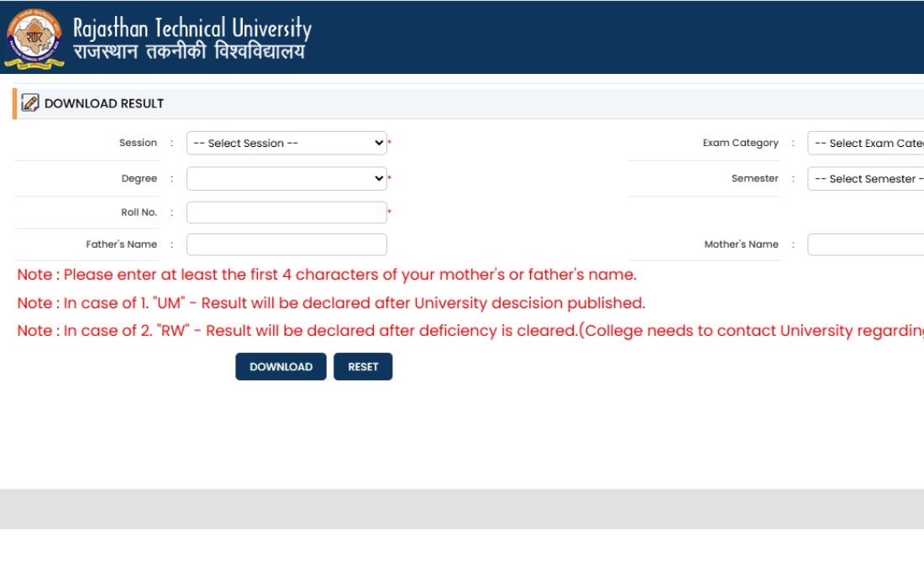Image resolution: width=924 pixels, height=571 pixels.
Task: Click the Rajasthan Technical University logo
Action: point(34,38)
